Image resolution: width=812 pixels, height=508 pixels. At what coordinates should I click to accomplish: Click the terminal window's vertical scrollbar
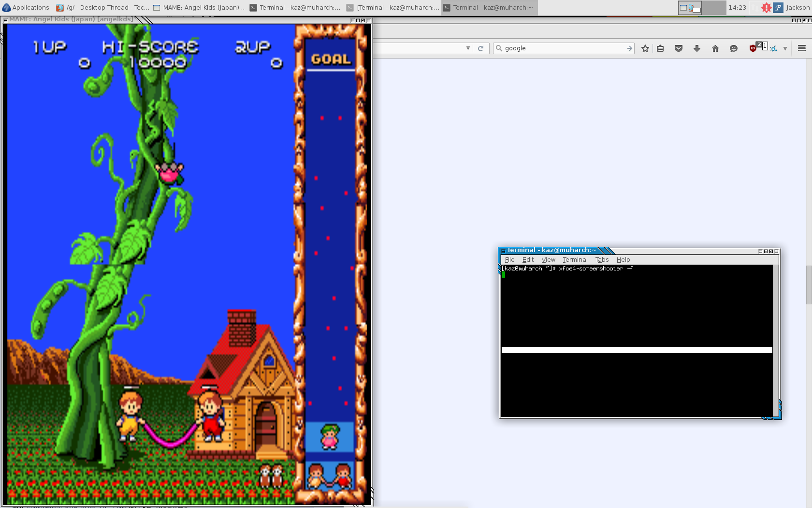pos(775,341)
